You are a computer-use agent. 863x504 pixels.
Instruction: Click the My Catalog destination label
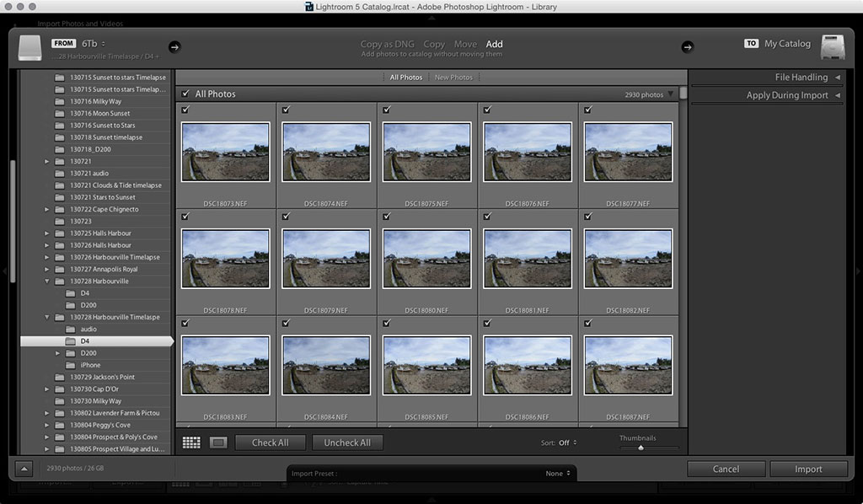coord(787,44)
